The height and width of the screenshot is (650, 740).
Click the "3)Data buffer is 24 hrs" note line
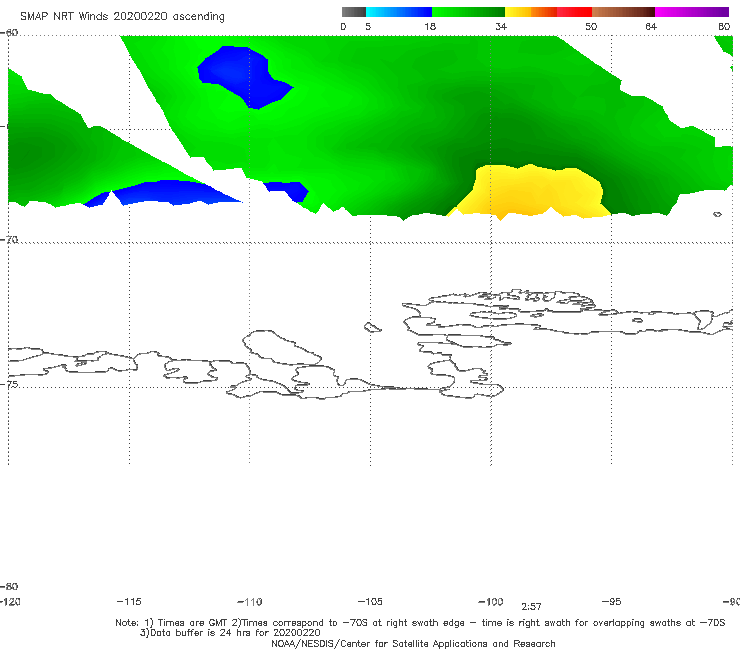point(230,633)
